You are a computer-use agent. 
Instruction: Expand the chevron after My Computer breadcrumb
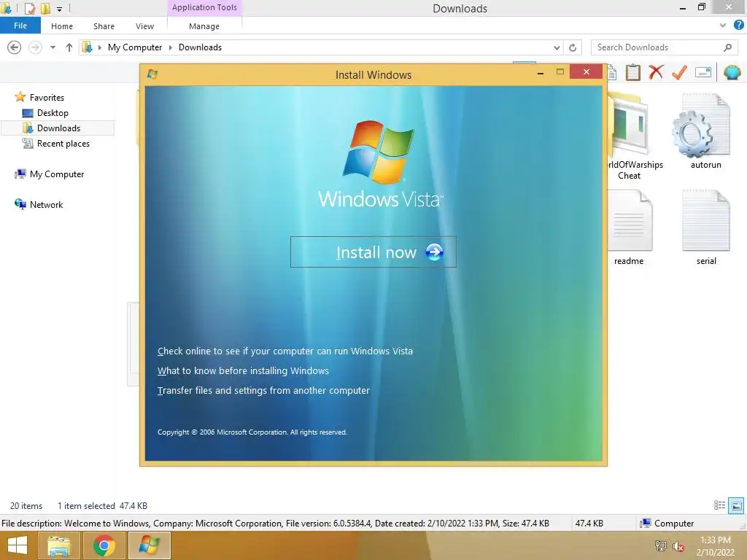click(170, 47)
